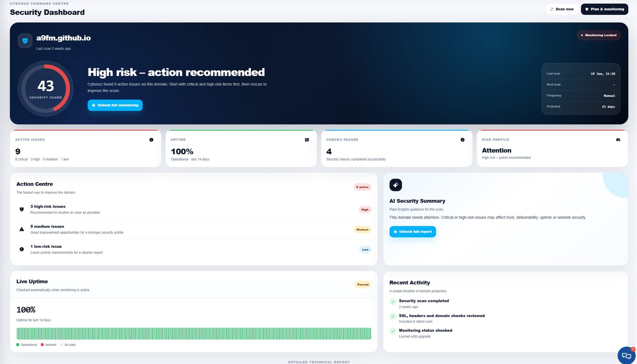
Task: Click the 43 security score gauge
Action: pos(46,88)
